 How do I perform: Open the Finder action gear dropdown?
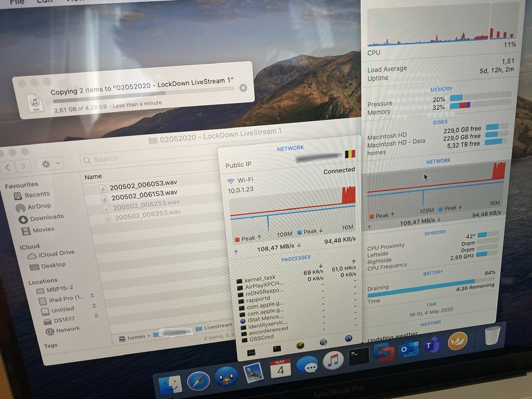point(51,164)
